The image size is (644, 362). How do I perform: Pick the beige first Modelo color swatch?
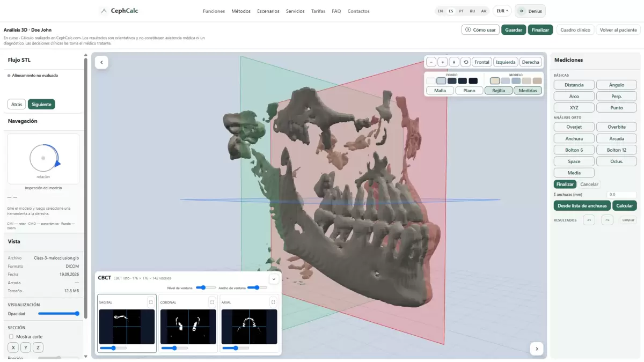point(495,81)
